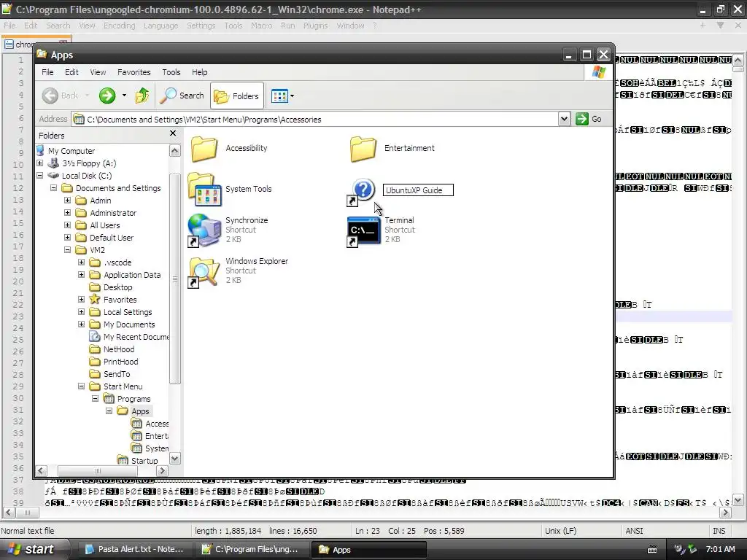Open Notepad++ Encoding menu
This screenshot has width=747, height=560.
click(119, 26)
